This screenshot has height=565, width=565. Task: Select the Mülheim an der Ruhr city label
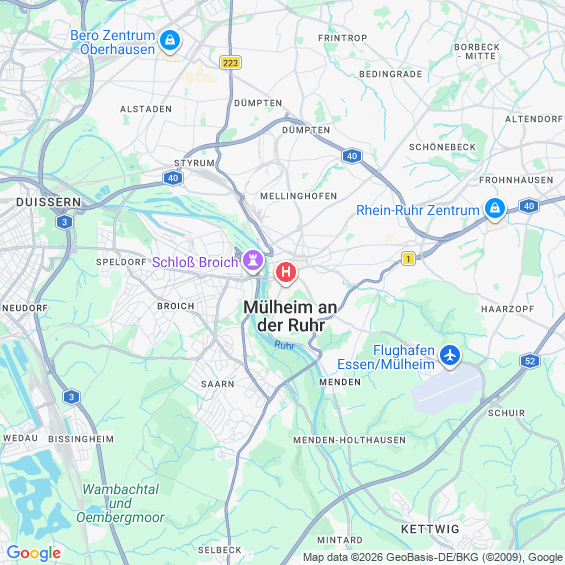click(x=290, y=316)
